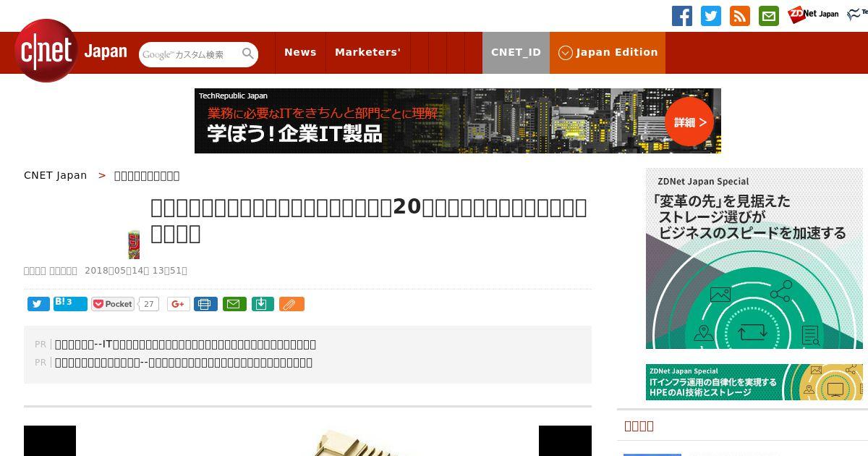Viewport: 868px width, 456px height.
Task: Click the 2018 article date stamp
Action: (136, 271)
